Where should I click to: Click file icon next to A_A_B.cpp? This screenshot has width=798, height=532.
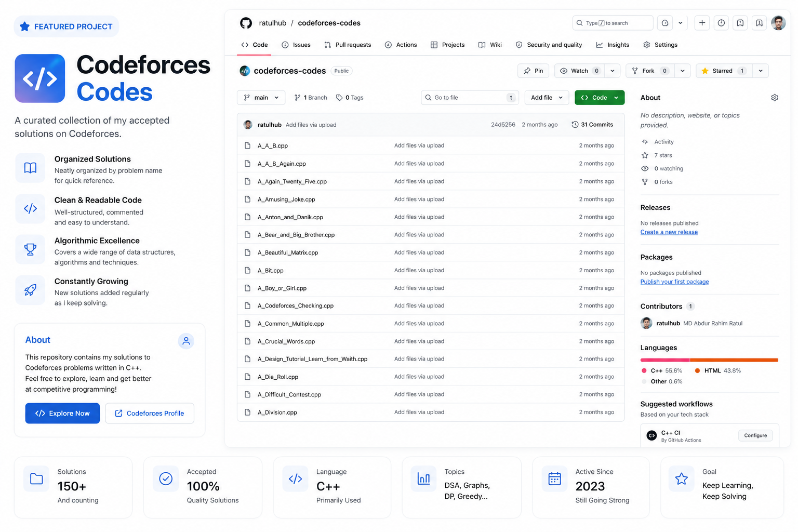click(248, 145)
